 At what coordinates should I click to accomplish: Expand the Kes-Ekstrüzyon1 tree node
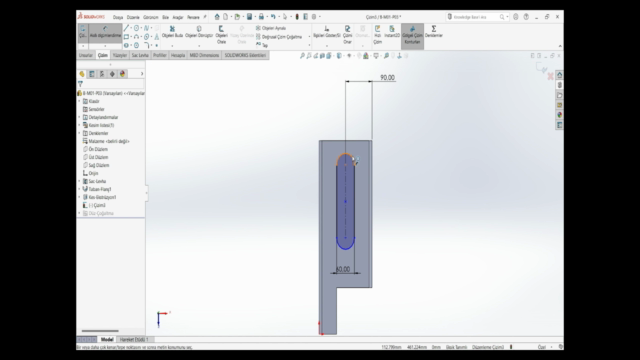pos(80,197)
